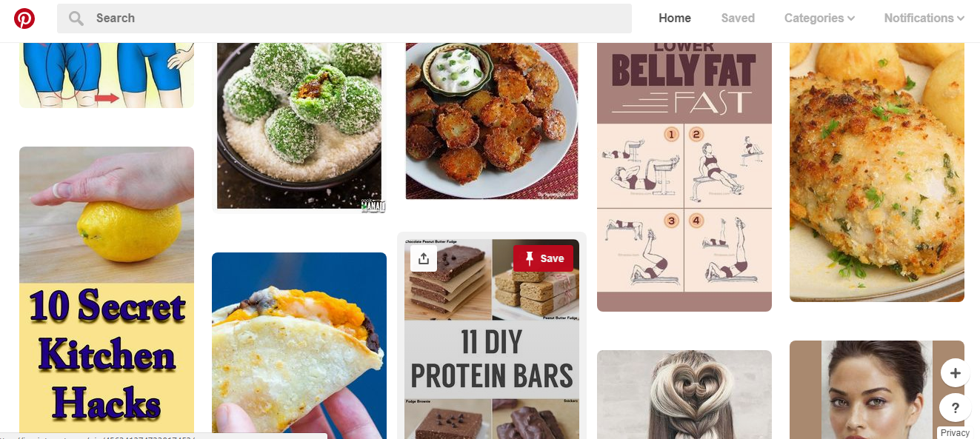Open the Privacy link
The height and width of the screenshot is (439, 980).
click(x=955, y=433)
